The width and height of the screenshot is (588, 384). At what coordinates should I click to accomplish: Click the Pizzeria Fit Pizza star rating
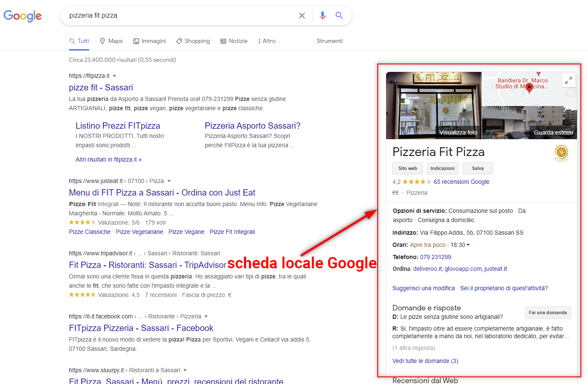coord(416,182)
